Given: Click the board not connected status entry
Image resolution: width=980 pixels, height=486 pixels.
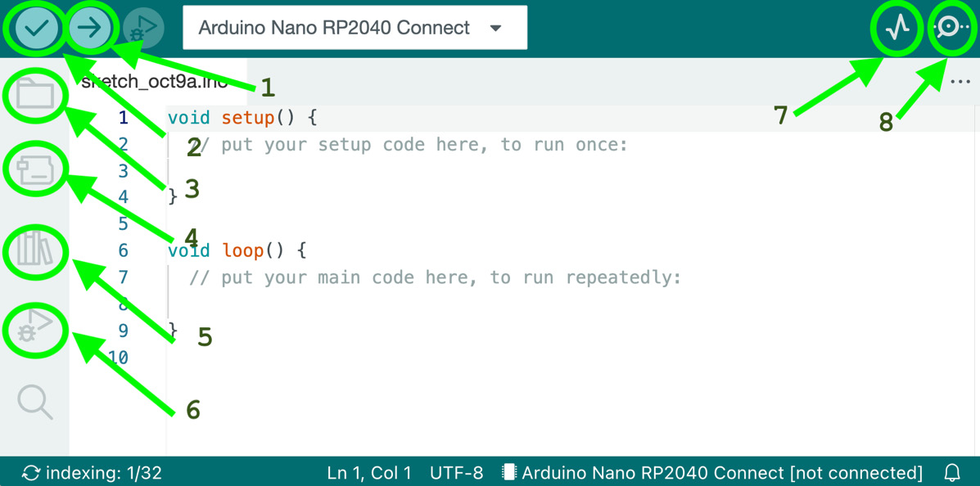Looking at the screenshot, I should click(x=713, y=472).
